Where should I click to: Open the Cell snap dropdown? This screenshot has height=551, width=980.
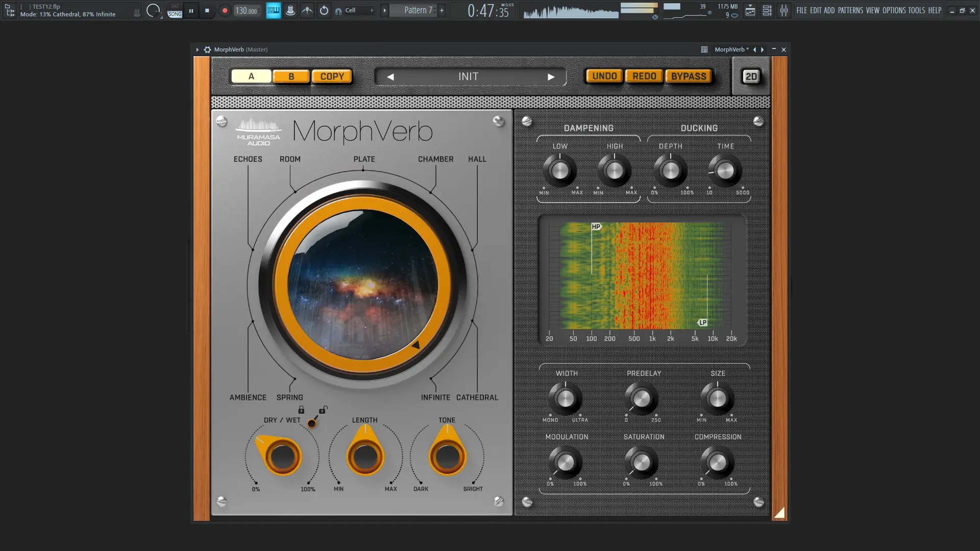coord(359,10)
